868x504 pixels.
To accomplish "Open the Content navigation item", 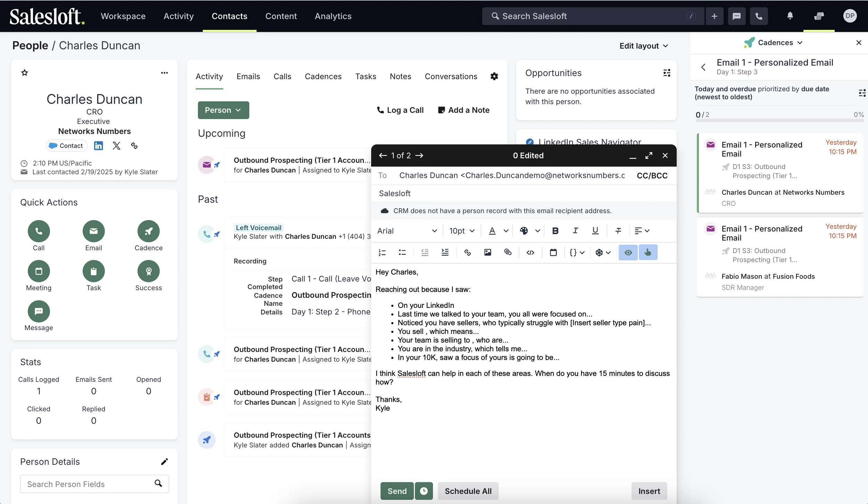I will point(281,16).
